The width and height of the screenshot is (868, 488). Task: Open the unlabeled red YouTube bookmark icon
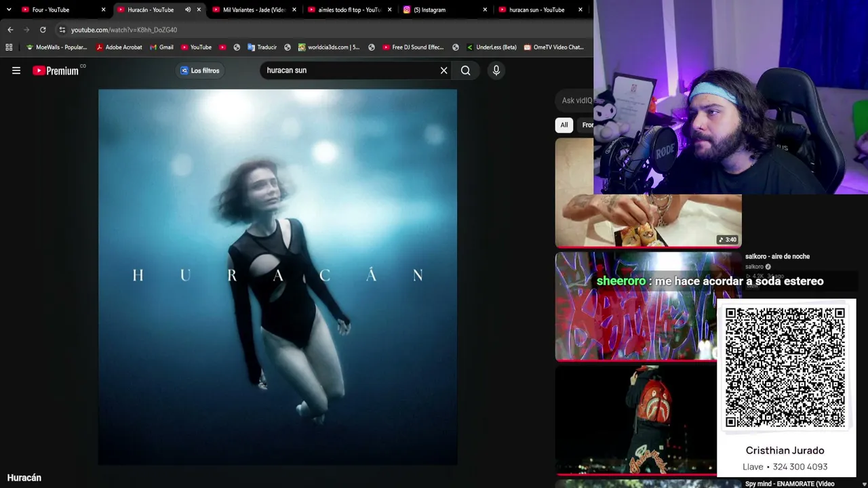222,47
